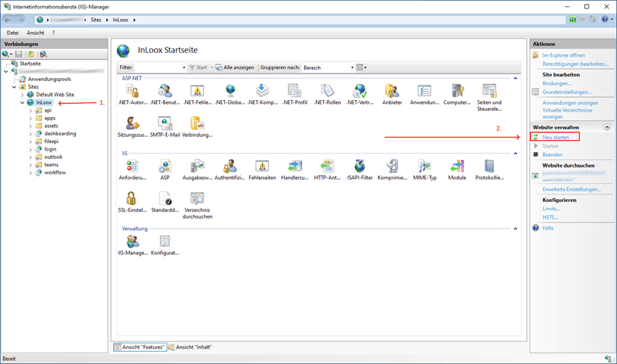Screen dimensions: 617x364
Task: Collapse the InLoox site tree node
Action: [22, 102]
